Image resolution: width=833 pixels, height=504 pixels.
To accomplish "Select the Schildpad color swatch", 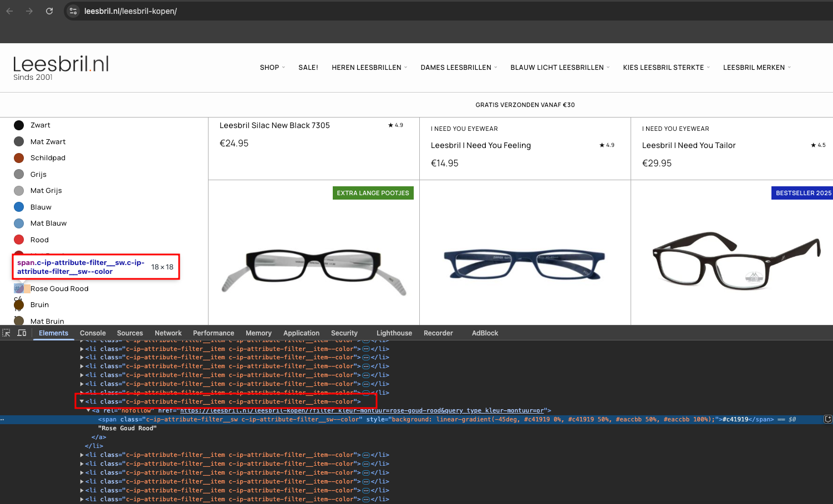I will (19, 158).
